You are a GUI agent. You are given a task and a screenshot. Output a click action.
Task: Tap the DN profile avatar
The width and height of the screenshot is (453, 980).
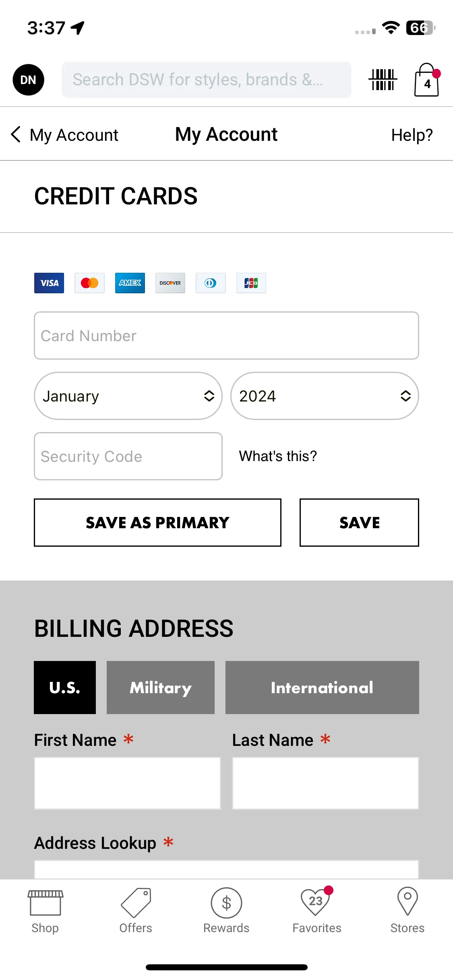[28, 80]
